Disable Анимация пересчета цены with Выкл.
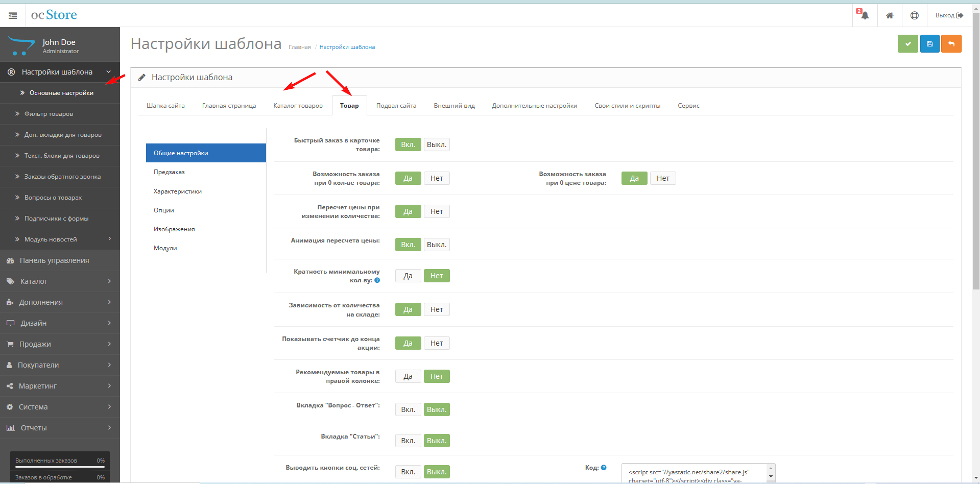The width and height of the screenshot is (980, 484). (x=437, y=245)
